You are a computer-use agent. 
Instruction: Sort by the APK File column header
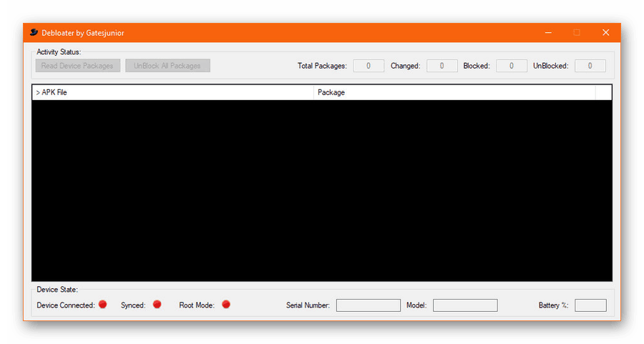173,92
